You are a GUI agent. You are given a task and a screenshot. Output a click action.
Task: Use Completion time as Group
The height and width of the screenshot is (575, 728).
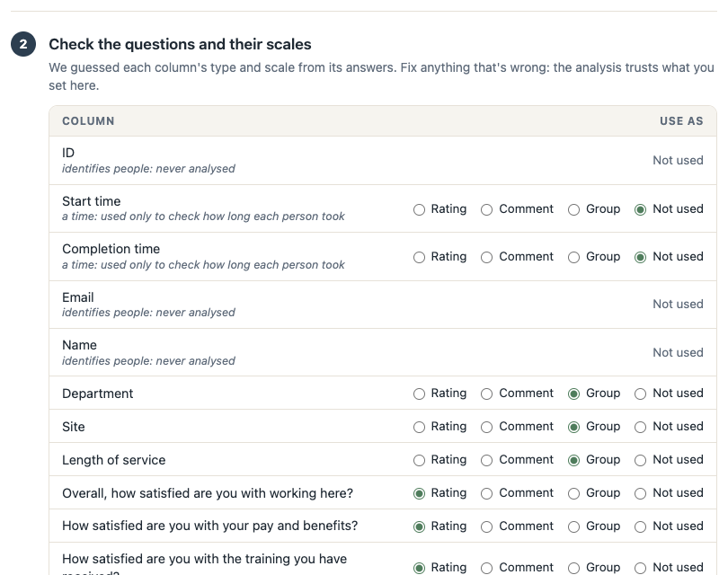(573, 258)
